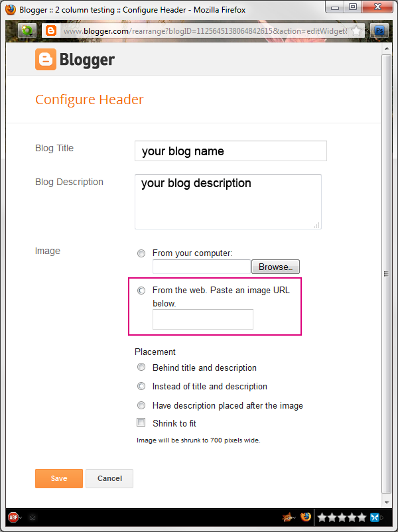Click the green add-on icon left of address bar
398x532 pixels.
pyautogui.click(x=27, y=31)
